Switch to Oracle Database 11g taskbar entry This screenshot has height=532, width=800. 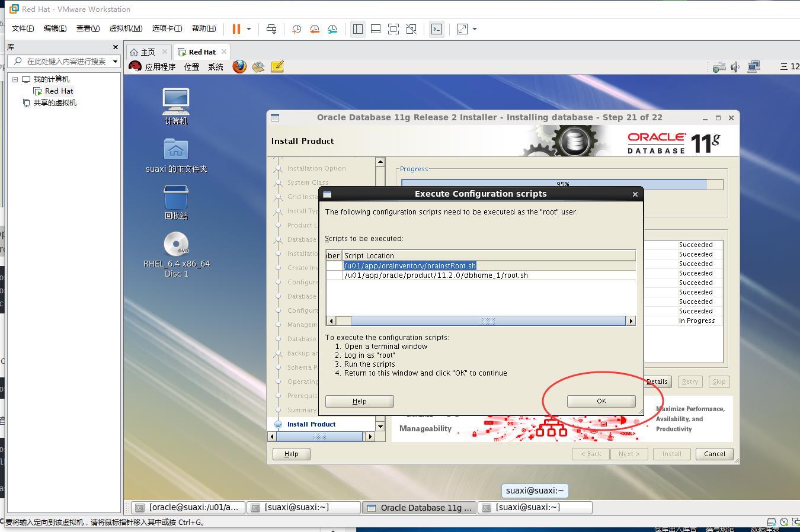point(420,507)
